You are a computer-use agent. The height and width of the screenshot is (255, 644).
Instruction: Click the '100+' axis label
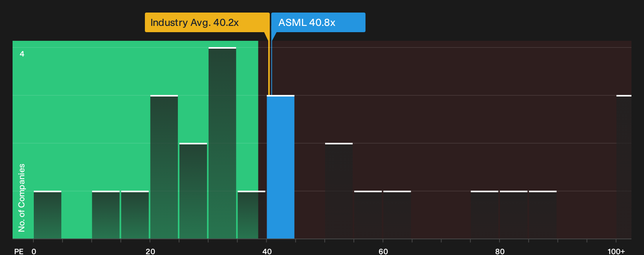[616, 251]
